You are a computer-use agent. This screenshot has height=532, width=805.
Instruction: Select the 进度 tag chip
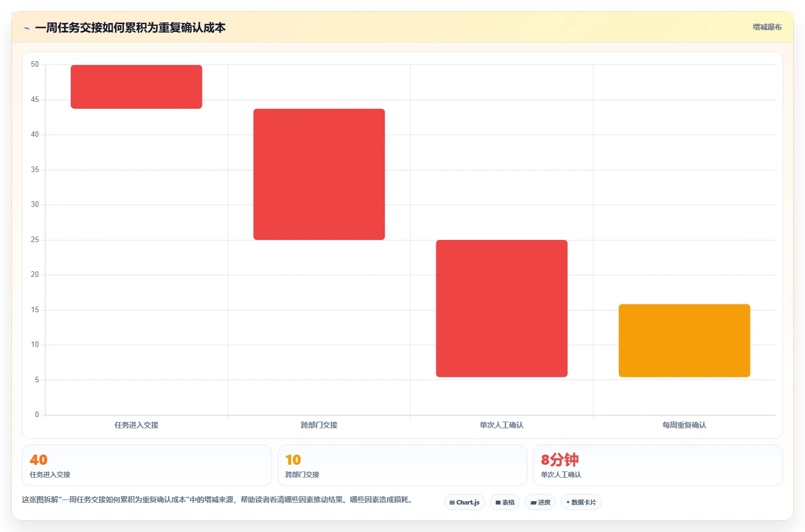[540, 502]
